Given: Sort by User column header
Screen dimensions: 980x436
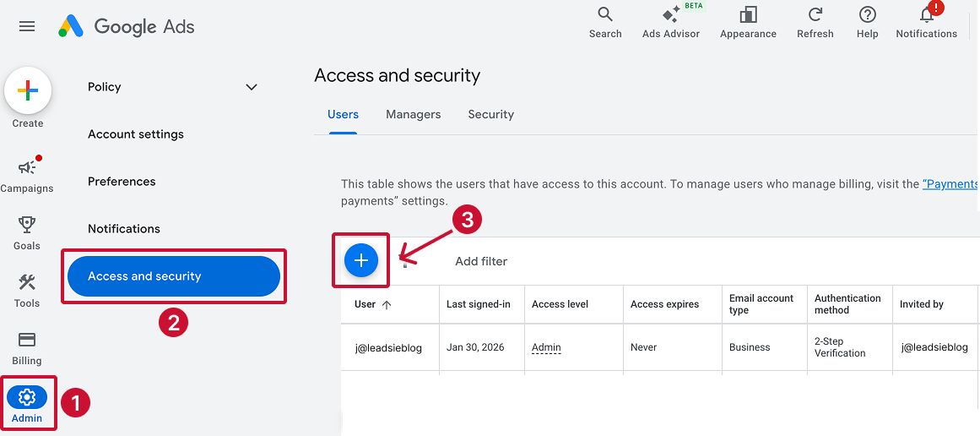Looking at the screenshot, I should coord(372,304).
